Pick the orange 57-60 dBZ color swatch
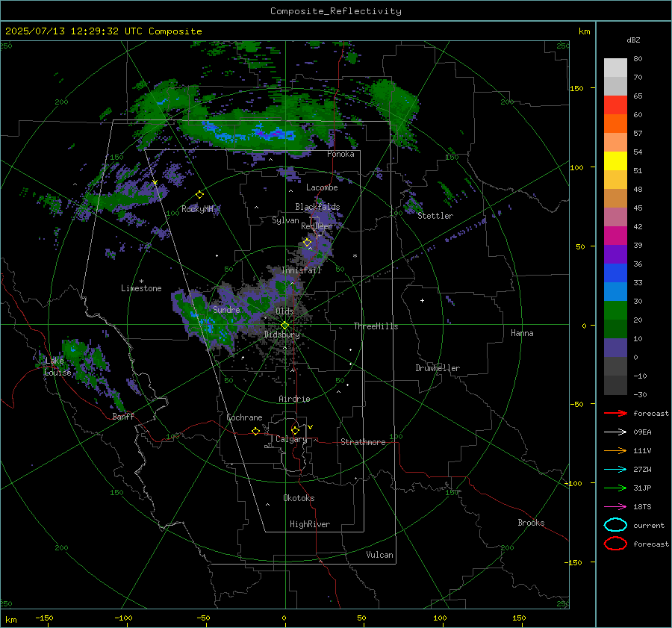This screenshot has width=672, height=628. coord(615,124)
